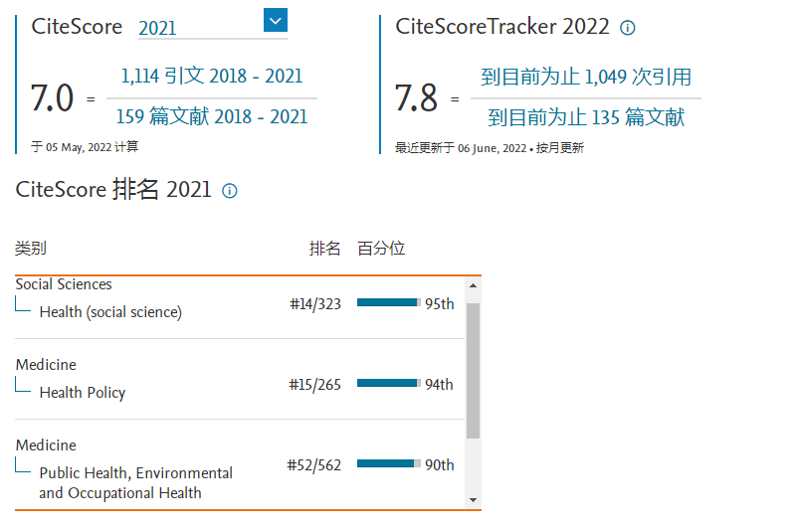
Task: Click the Medicine heading above Health Policy
Action: coord(46,365)
